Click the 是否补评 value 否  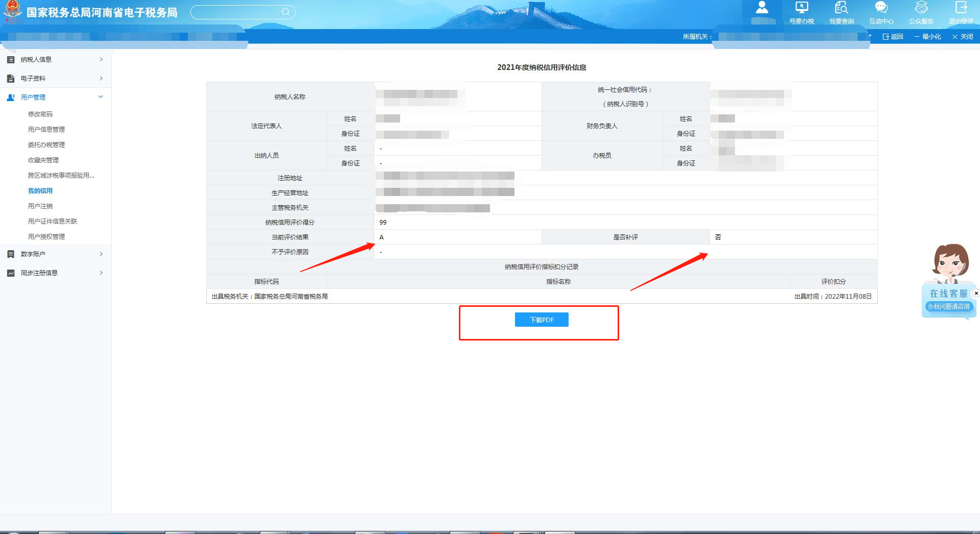(x=718, y=237)
